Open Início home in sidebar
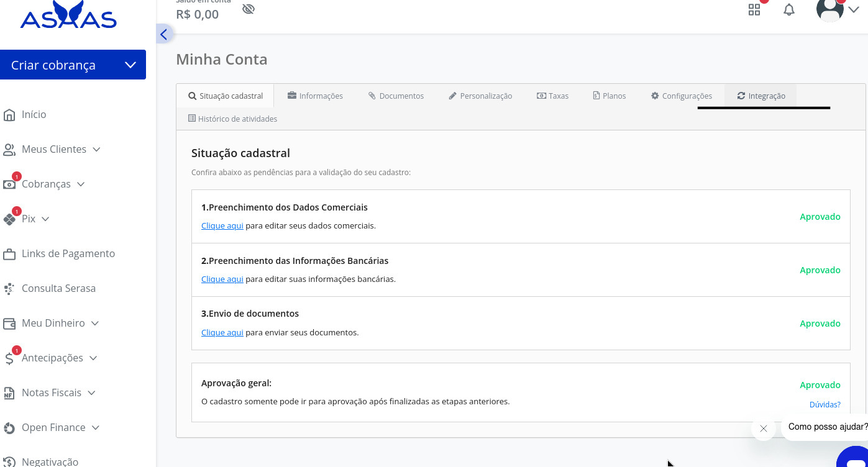This screenshot has width=868, height=467. click(34, 114)
